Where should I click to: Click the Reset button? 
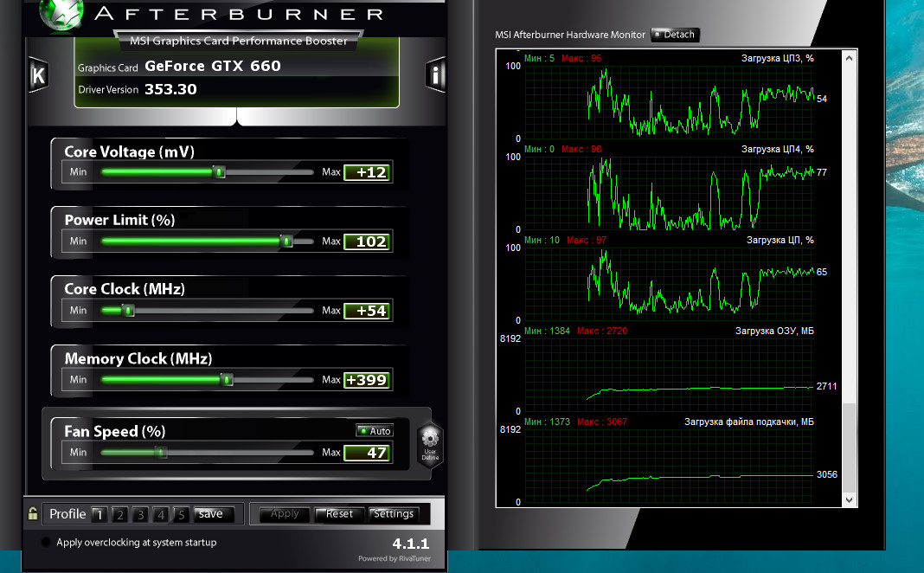(x=339, y=514)
